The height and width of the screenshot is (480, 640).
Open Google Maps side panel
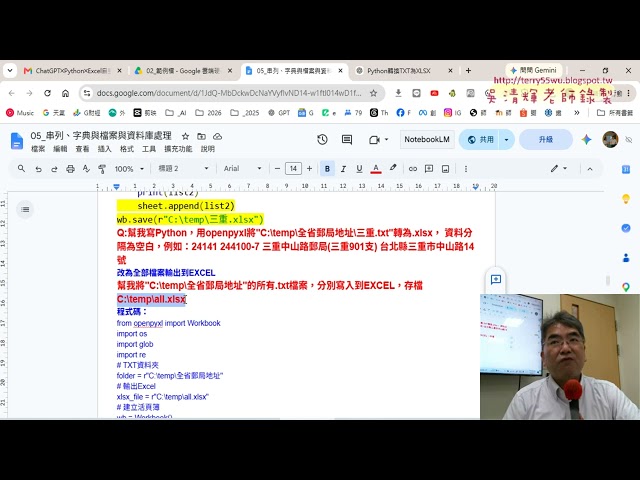tap(626, 287)
